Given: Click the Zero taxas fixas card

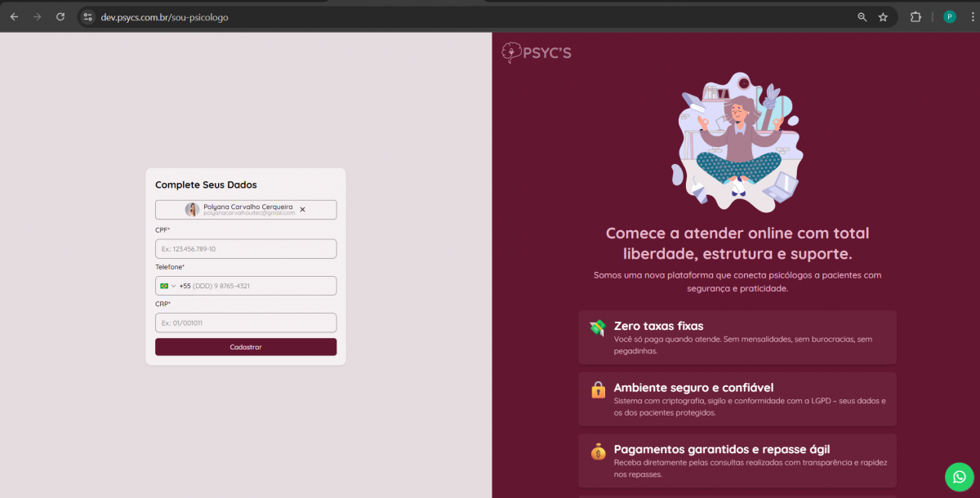Looking at the screenshot, I should click(737, 337).
